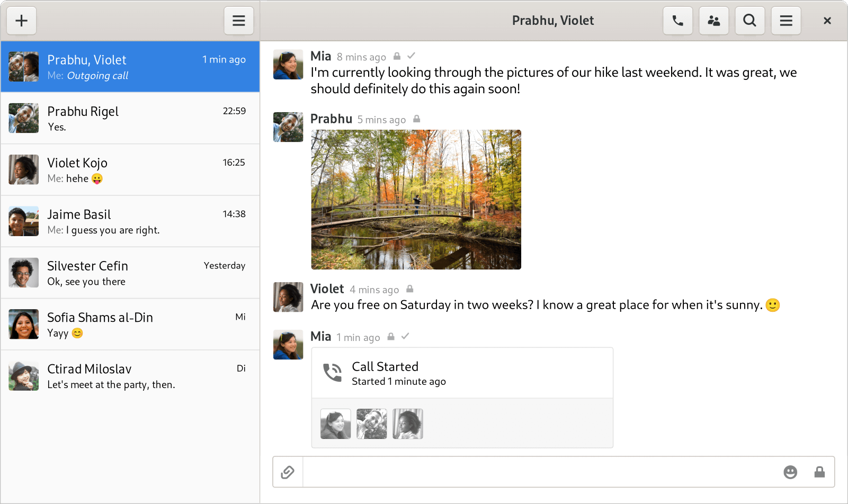848x504 pixels.
Task: Open the Sofia Shams al-Din chat
Action: (x=130, y=324)
